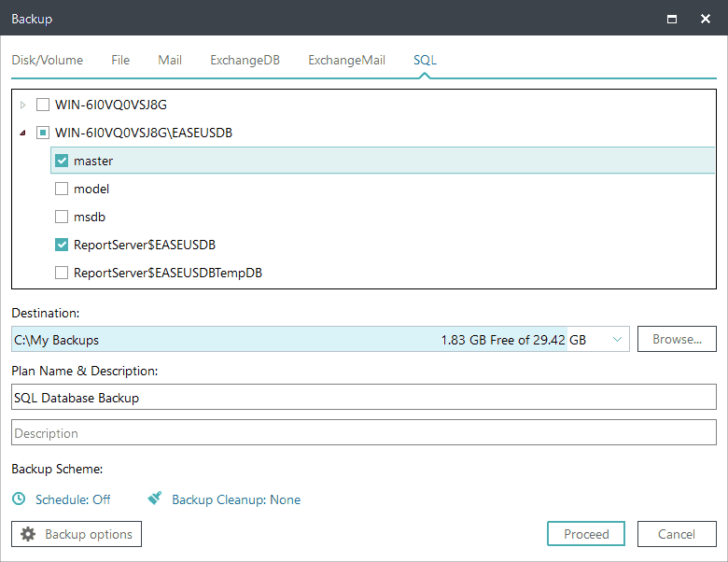
Task: Click the Description input field
Action: tap(364, 433)
